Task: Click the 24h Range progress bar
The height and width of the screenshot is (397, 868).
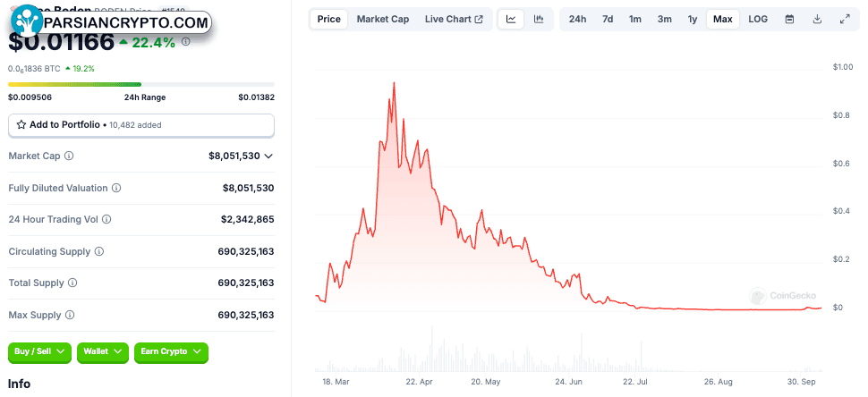Action: click(141, 85)
